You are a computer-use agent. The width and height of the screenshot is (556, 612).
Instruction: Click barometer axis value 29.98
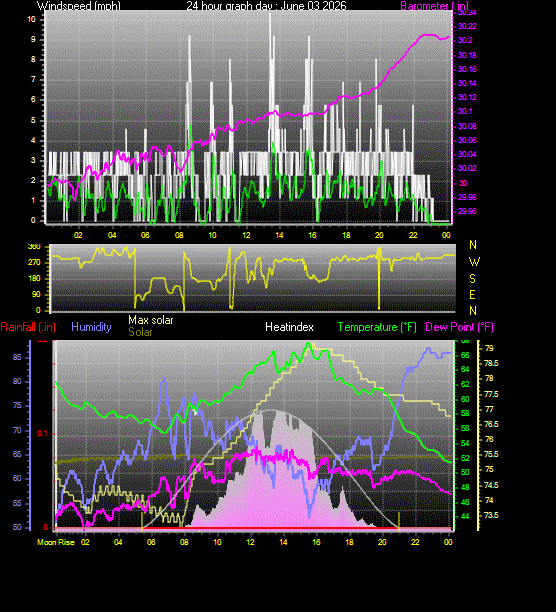pos(467,197)
